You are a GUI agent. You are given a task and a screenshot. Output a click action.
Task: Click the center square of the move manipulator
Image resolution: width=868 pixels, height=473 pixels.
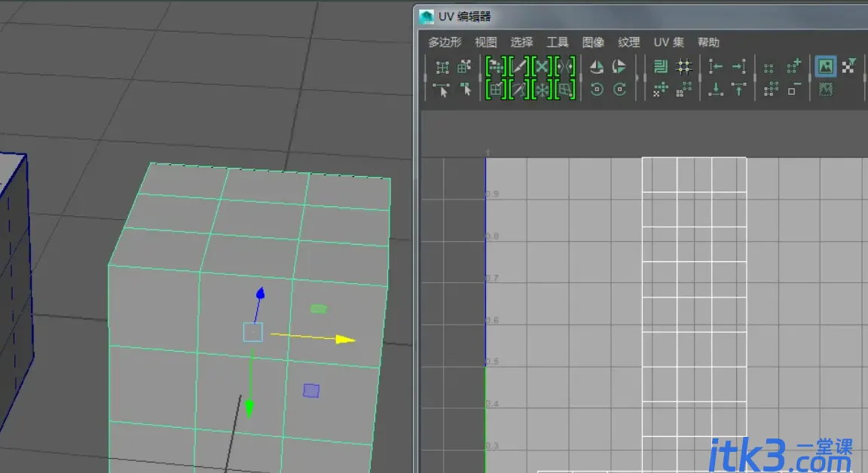pyautogui.click(x=253, y=332)
